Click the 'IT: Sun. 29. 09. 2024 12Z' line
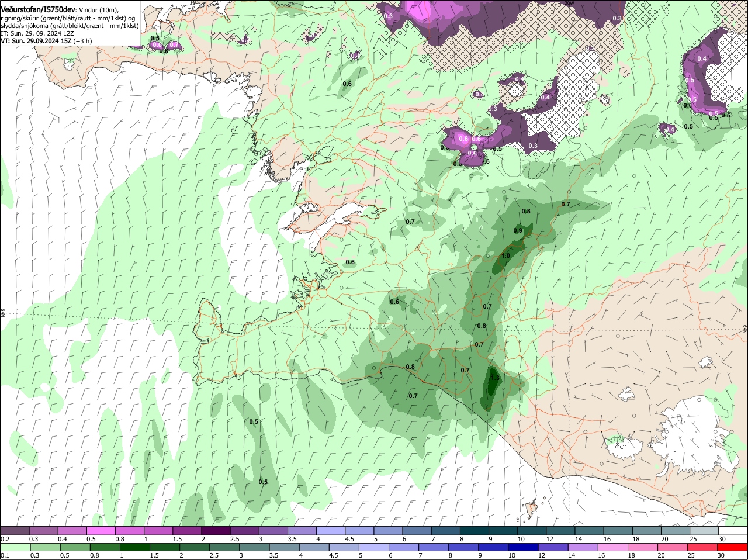Image resolution: width=748 pixels, height=560 pixels. pos(37,33)
